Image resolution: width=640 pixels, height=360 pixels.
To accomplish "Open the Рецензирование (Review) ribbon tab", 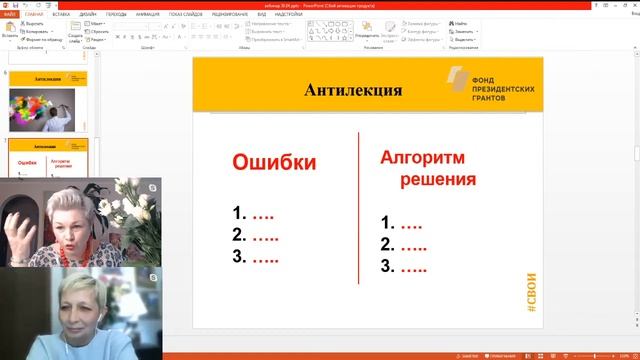I will (230, 14).
